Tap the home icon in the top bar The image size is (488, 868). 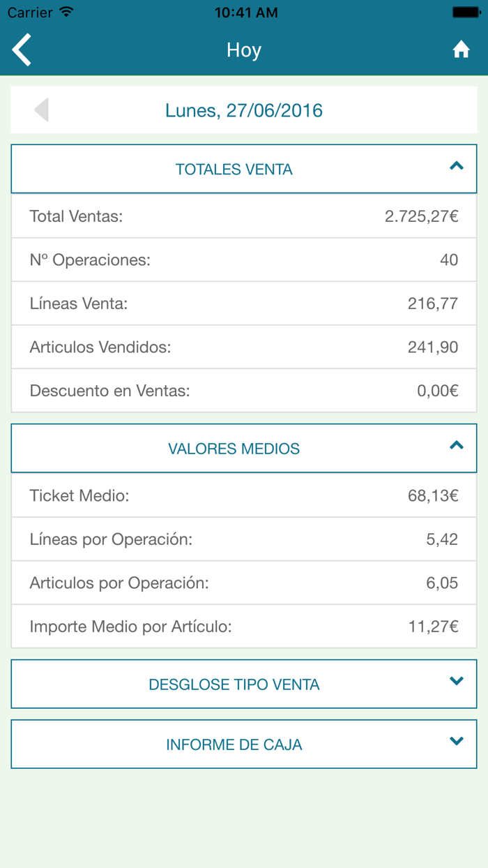[462, 50]
